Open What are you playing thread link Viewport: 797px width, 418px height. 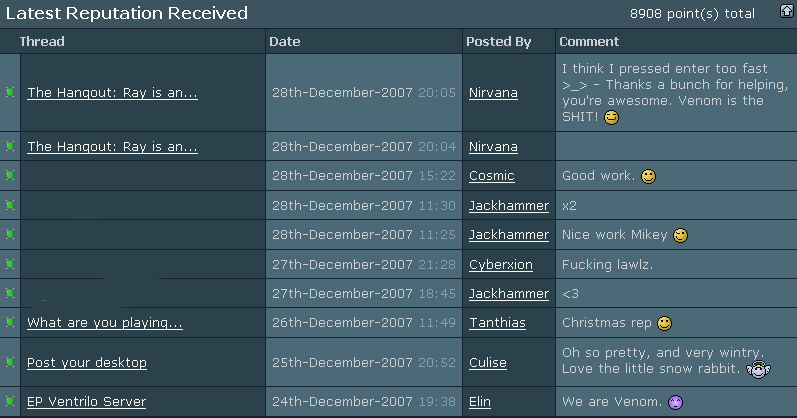[105, 322]
